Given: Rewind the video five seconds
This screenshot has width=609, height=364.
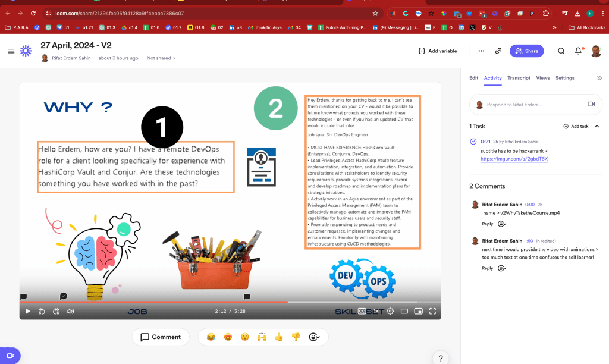Looking at the screenshot, I should coord(42,311).
